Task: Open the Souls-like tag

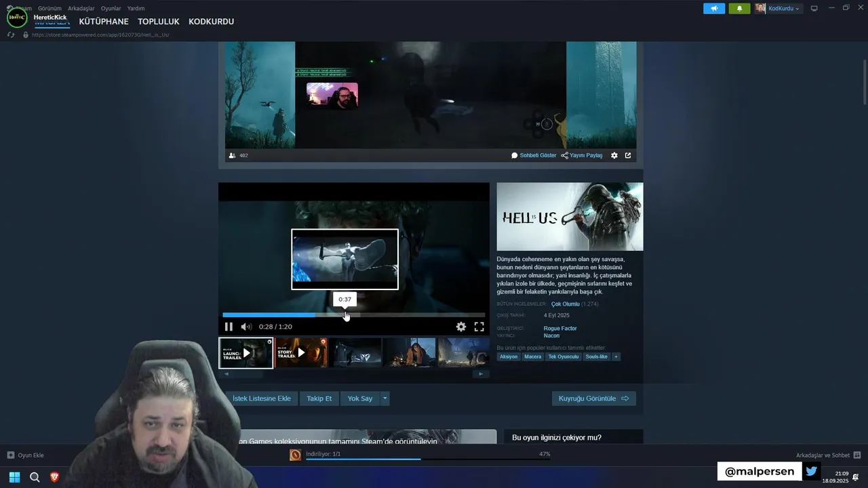Action: click(x=597, y=357)
